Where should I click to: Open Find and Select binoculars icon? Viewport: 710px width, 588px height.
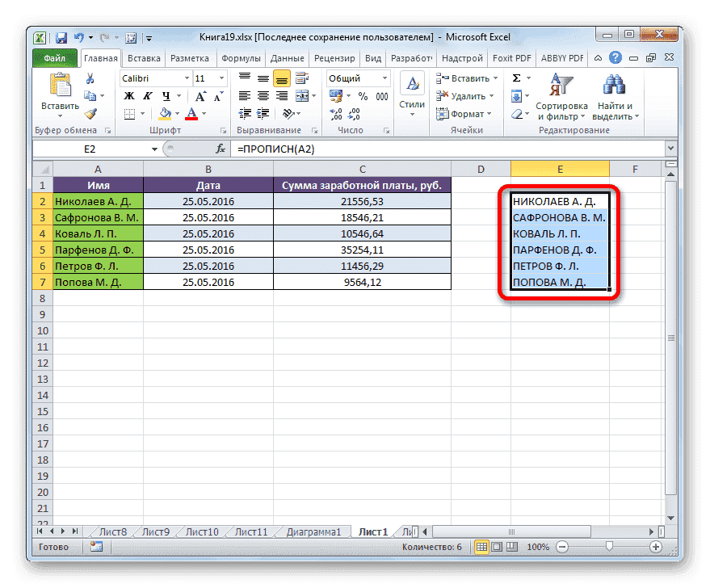[612, 85]
